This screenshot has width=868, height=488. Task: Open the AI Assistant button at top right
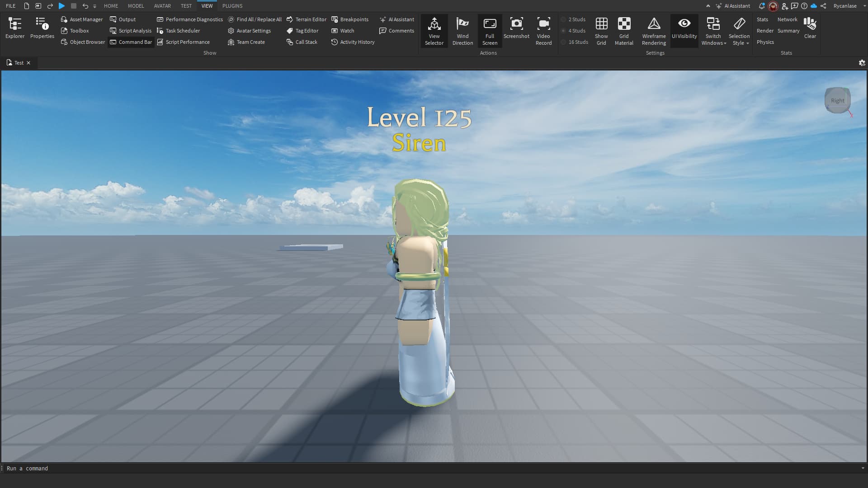pos(733,6)
